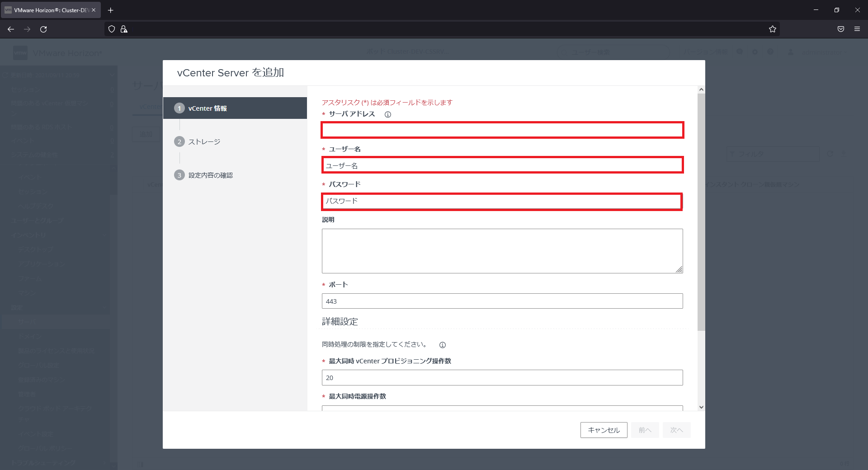Screen dimensions: 868x470
Task: Open the Horizon help icon in the header
Action: click(770, 52)
